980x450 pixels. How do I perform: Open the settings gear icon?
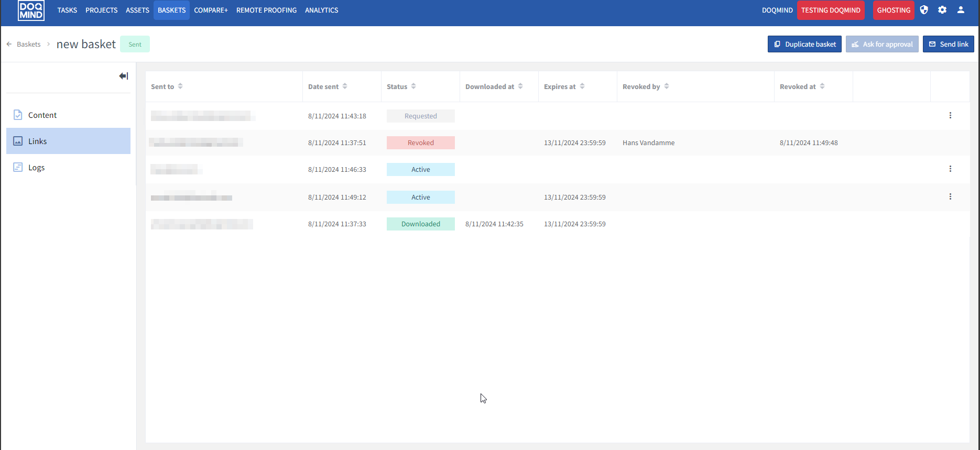pos(942,10)
